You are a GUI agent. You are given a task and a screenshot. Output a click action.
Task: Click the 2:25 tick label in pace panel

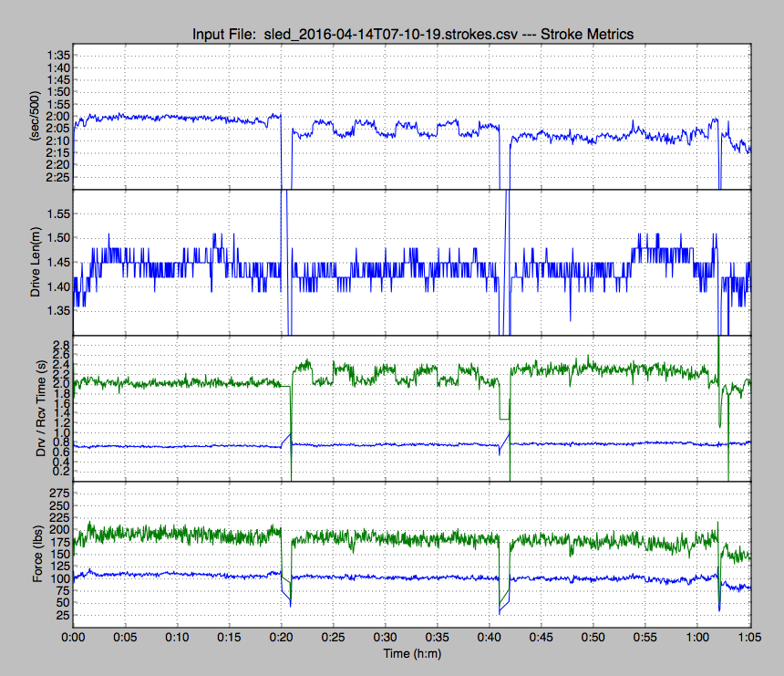pyautogui.click(x=57, y=176)
